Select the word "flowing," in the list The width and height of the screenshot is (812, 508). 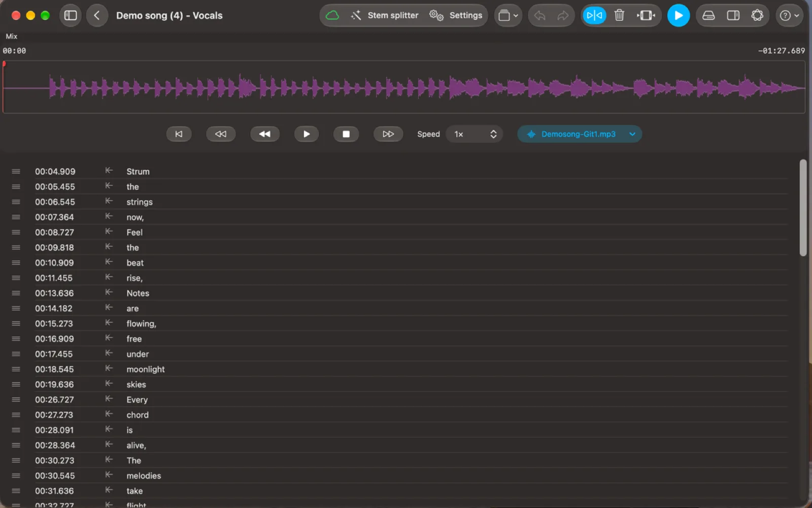pos(141,324)
